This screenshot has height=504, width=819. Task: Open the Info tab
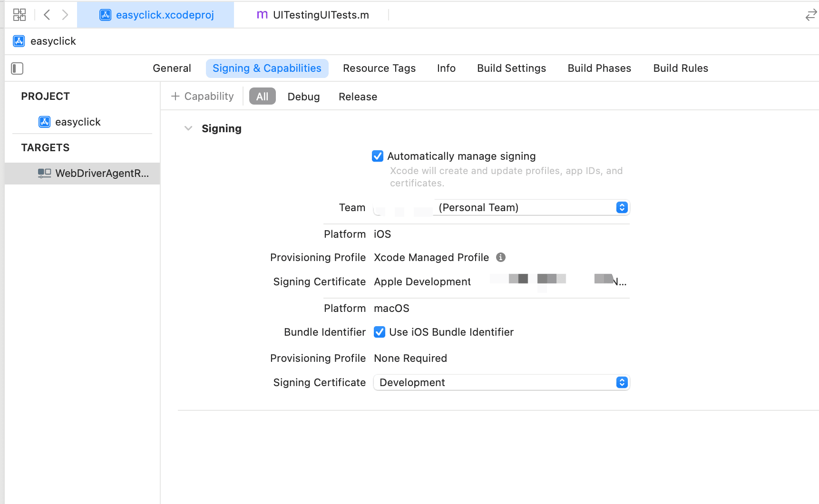coord(446,68)
